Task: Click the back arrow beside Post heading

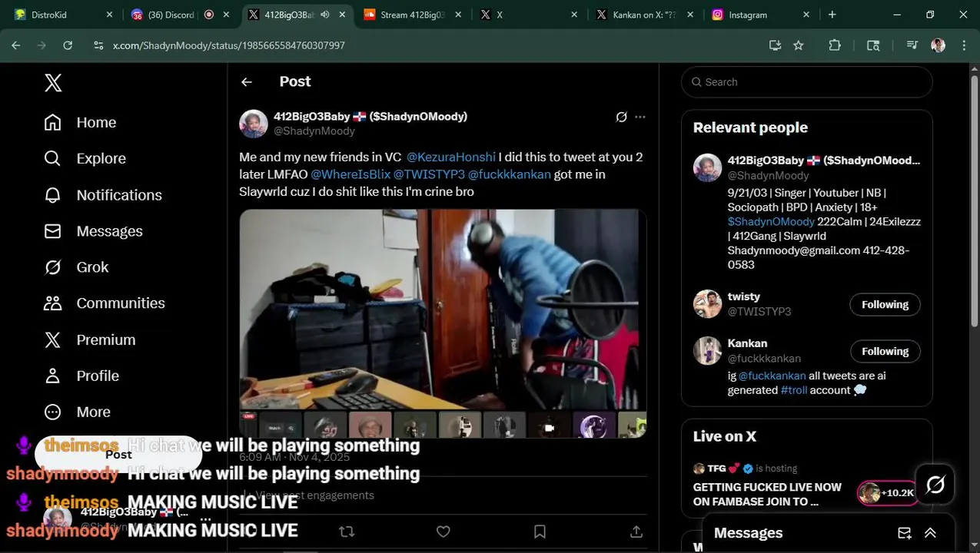Action: point(247,82)
